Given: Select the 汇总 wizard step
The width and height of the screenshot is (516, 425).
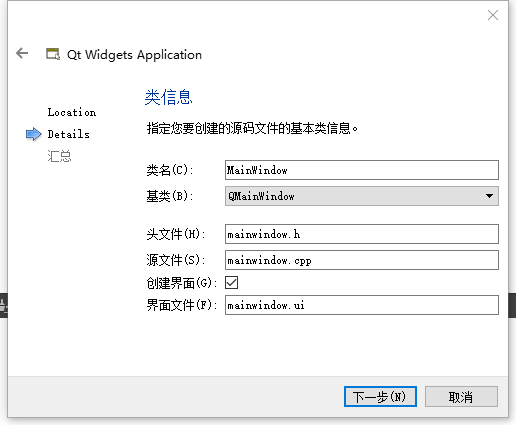Looking at the screenshot, I should (59, 156).
